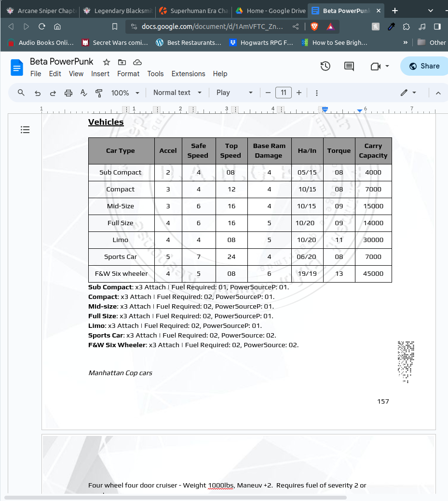Open the Secret Wars comics bookmark
This screenshot has width=448, height=501.
[x=115, y=42]
